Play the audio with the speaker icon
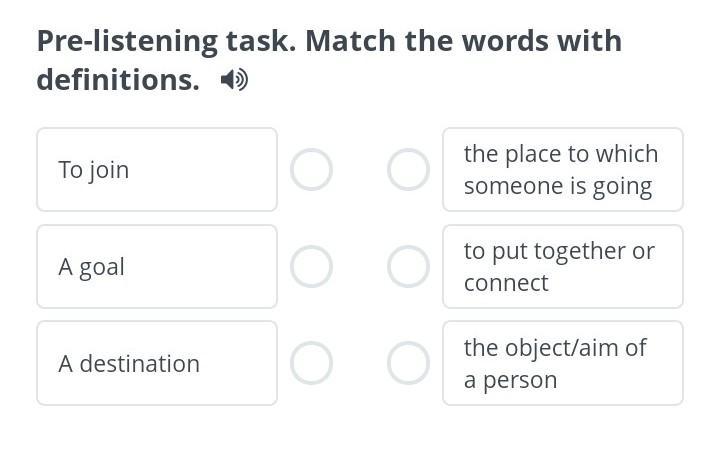This screenshot has width=720, height=457. click(x=235, y=80)
